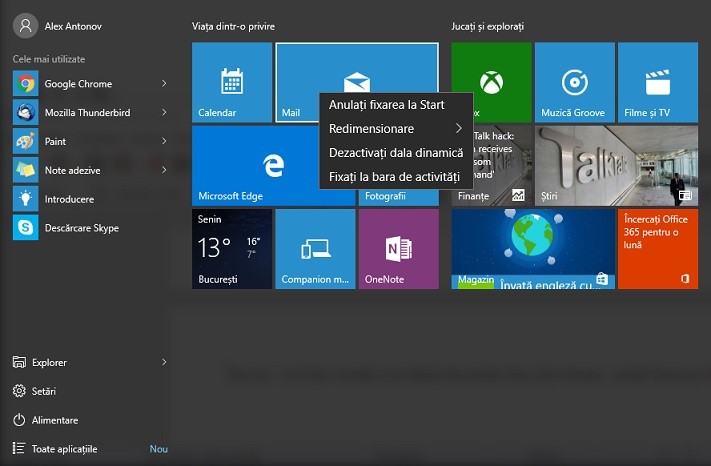Click the Alex Antonov user avatar
The width and height of the screenshot is (711, 466).
(25, 26)
